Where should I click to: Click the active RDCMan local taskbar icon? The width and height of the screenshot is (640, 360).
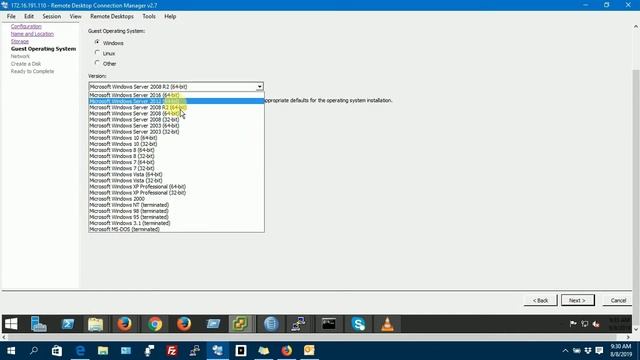[218, 351]
